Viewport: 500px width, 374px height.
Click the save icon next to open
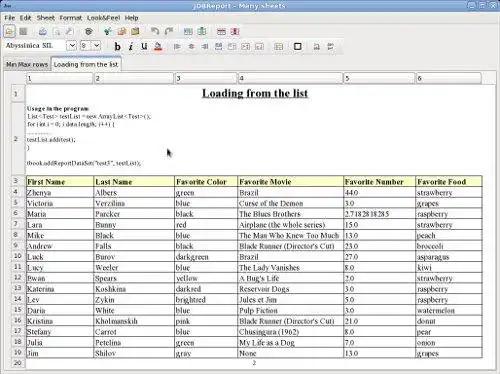[23, 31]
